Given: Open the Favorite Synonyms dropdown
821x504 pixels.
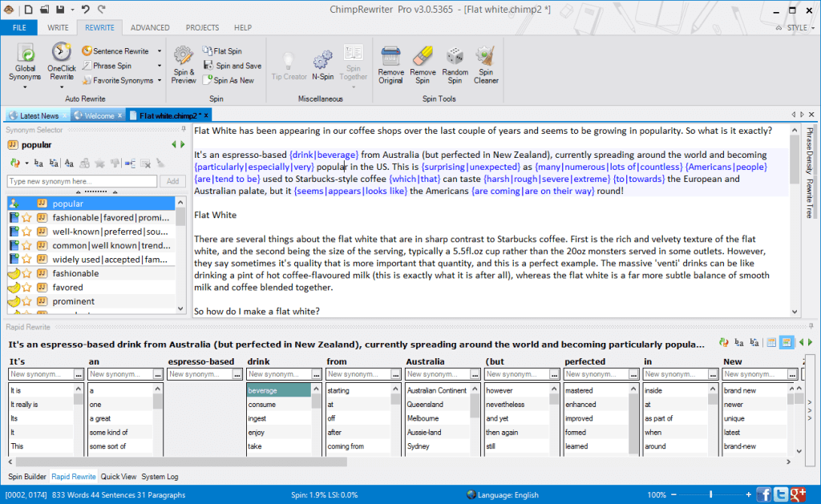Looking at the screenshot, I should (x=160, y=81).
